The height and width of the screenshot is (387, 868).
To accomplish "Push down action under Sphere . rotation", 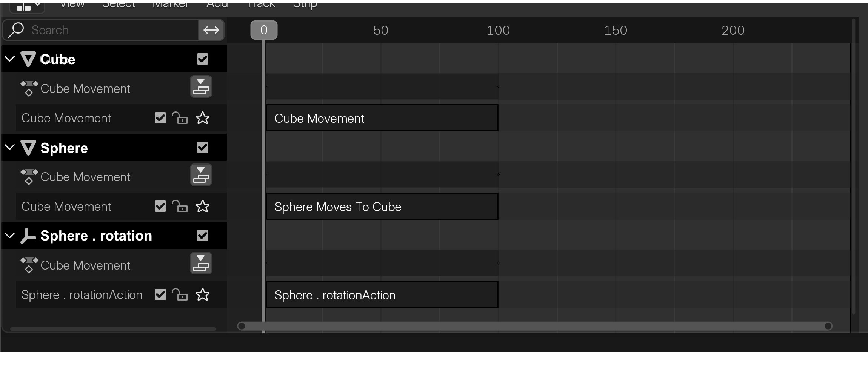I will pos(201,264).
